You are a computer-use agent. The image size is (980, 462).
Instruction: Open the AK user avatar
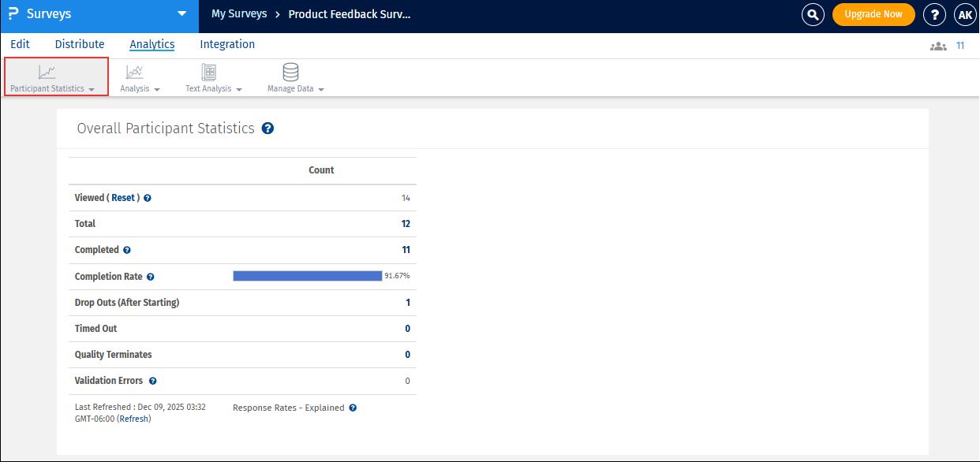[x=965, y=14]
